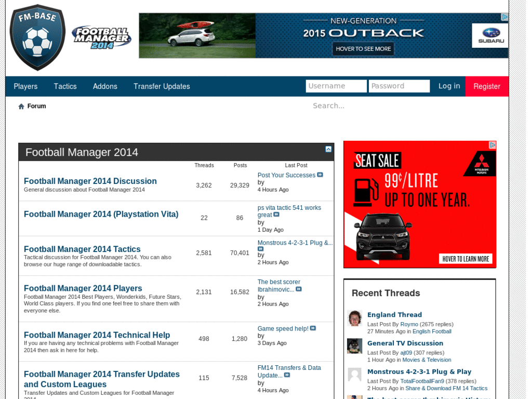Image resolution: width=532 pixels, height=399 pixels.
Task: Click the AdChoices icon on Subaru banner
Action: click(505, 17)
